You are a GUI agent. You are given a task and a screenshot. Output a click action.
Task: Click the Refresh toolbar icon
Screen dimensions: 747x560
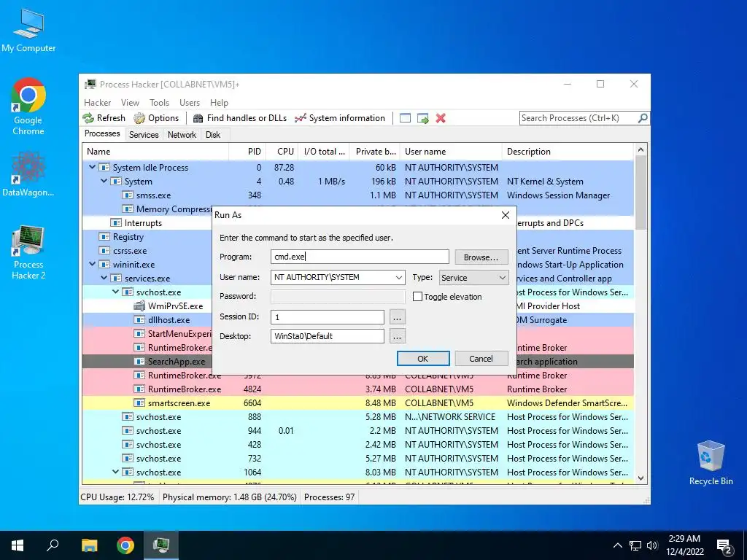coord(88,118)
